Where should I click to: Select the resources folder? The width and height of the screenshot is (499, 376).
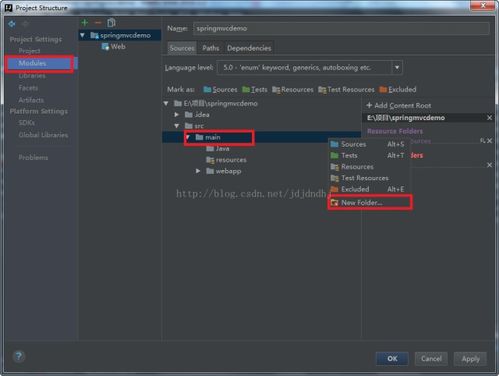[x=226, y=160]
